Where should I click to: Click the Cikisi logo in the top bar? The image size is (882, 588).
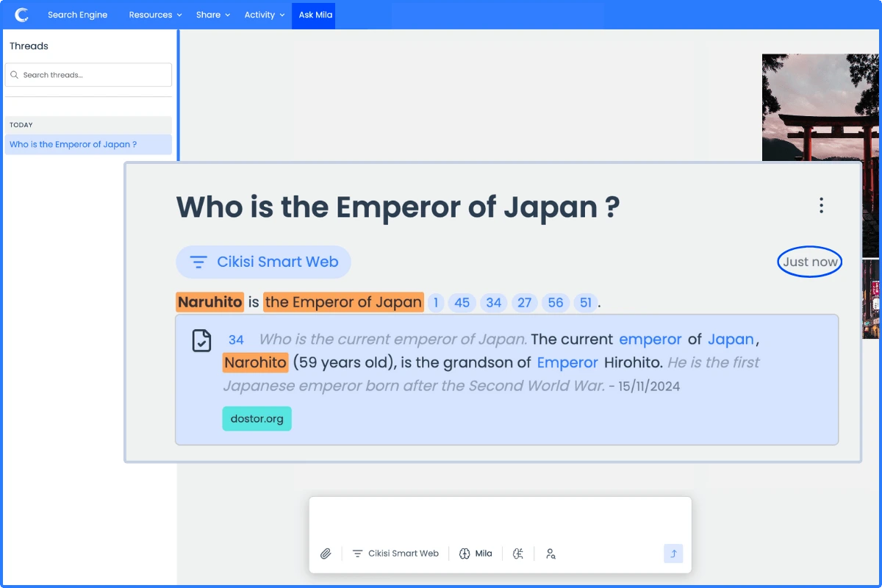[22, 15]
